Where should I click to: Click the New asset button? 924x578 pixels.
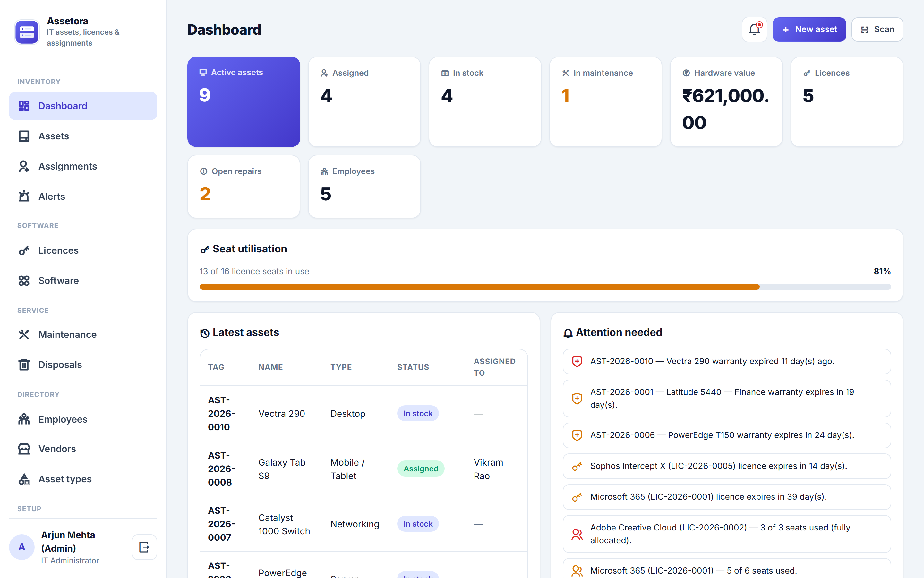point(809,30)
